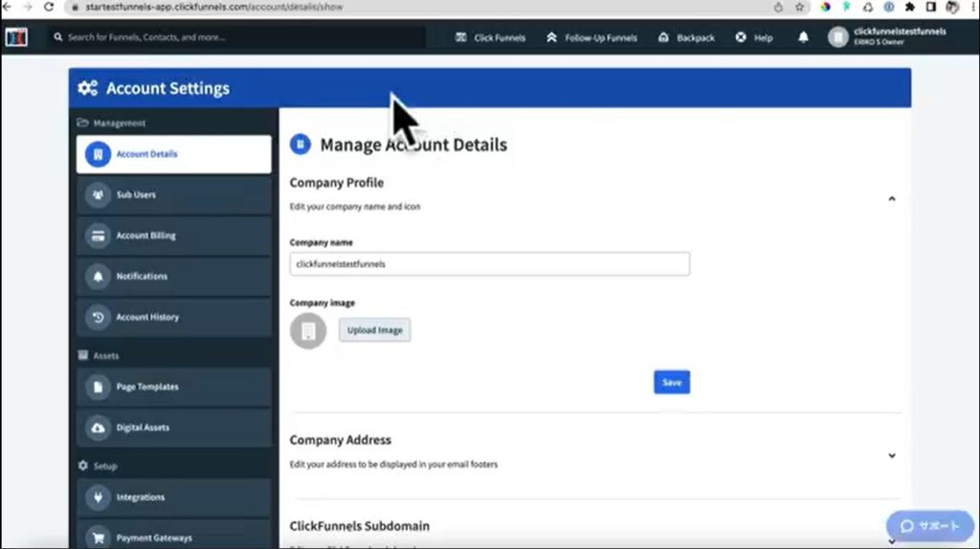This screenshot has width=980, height=549.
Task: Expand the Company Address section
Action: pyautogui.click(x=891, y=456)
